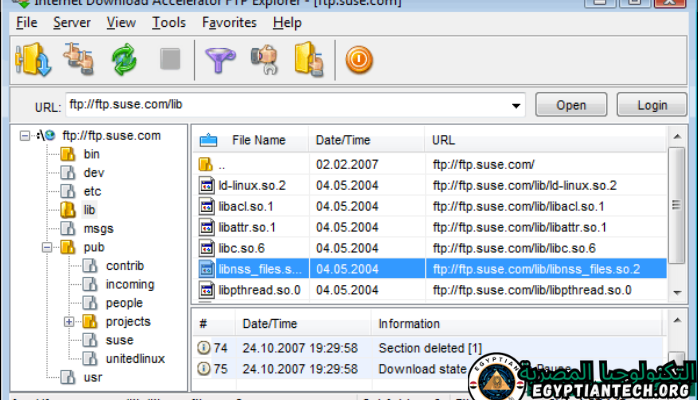Click the orange power button icon
The height and width of the screenshot is (400, 698).
pyautogui.click(x=358, y=61)
